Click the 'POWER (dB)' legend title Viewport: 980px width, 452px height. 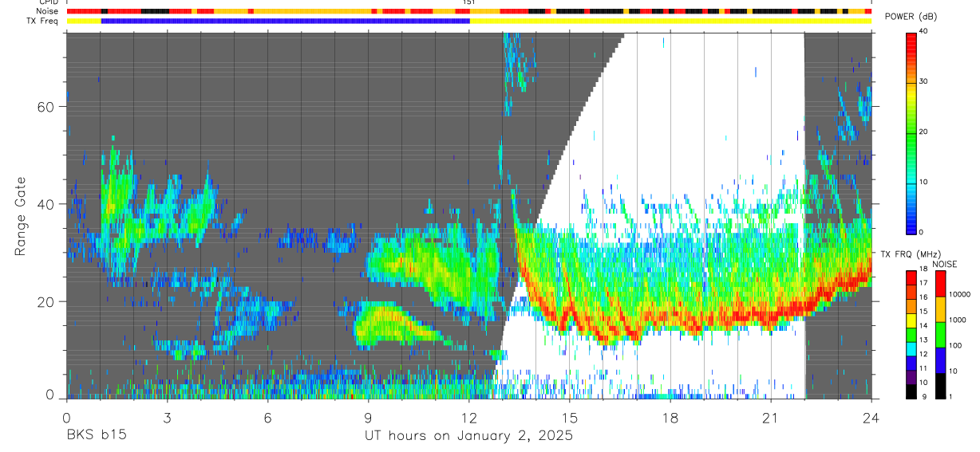tap(911, 17)
